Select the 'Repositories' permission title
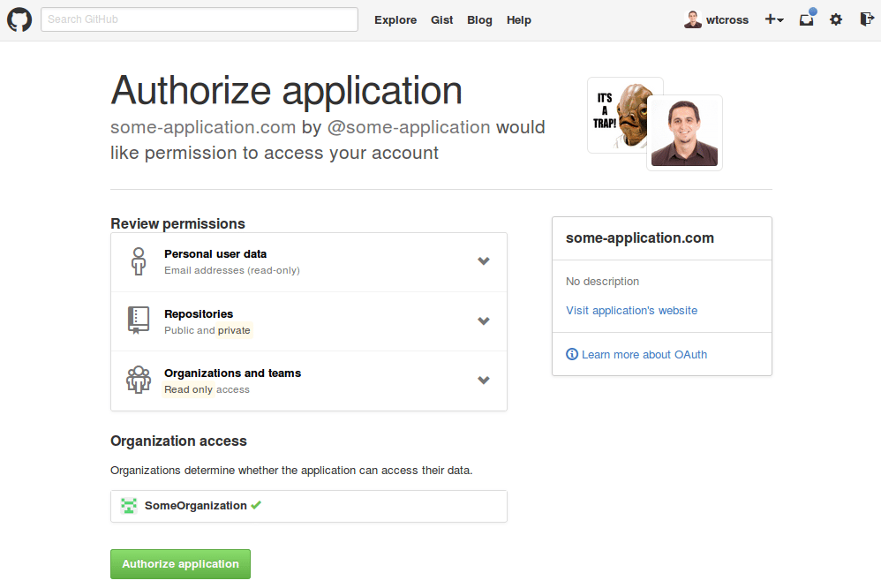 [x=199, y=314]
